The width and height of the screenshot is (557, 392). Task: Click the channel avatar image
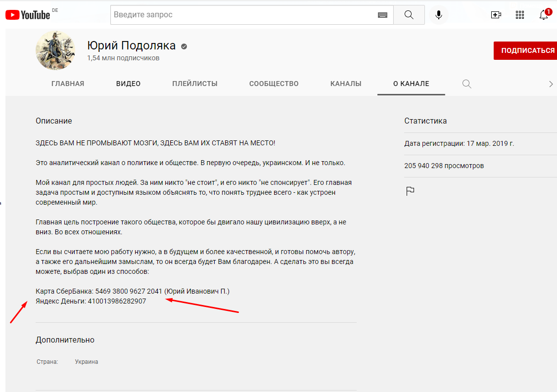[55, 50]
